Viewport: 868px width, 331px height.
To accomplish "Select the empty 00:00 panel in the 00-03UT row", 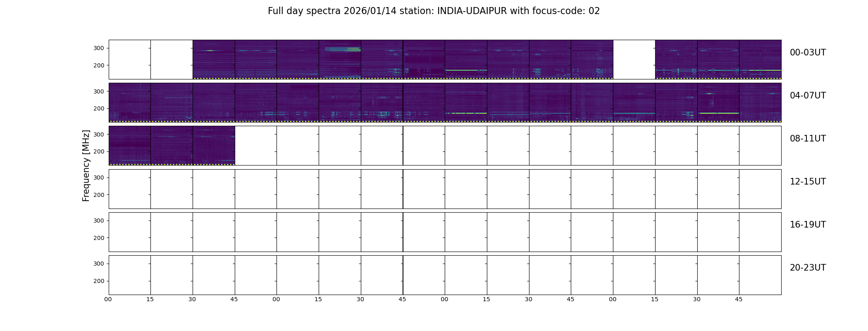I will (130, 60).
